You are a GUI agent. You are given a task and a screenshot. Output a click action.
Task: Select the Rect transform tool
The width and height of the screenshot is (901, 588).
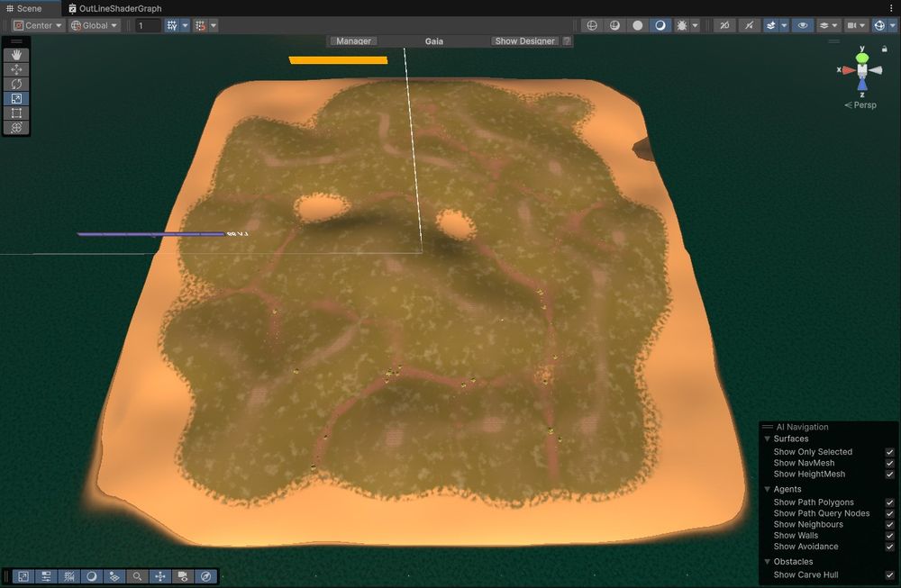16,113
